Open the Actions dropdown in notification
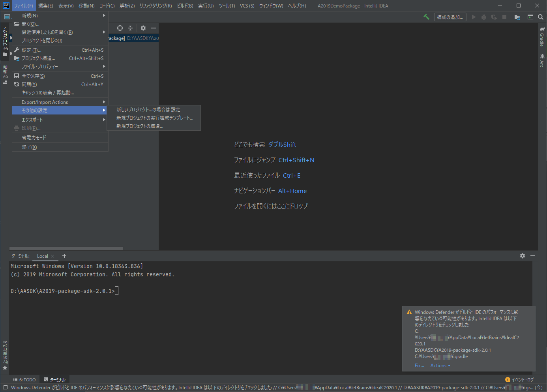 coord(440,366)
